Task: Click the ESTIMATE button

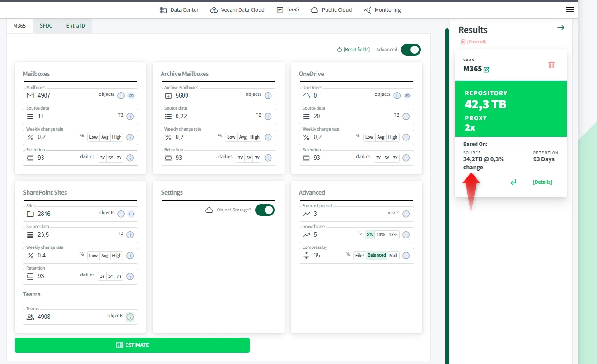Action: [132, 345]
